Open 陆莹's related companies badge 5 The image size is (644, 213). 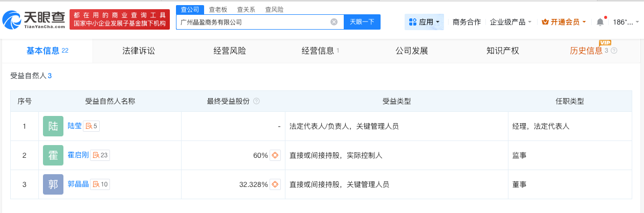(x=92, y=126)
